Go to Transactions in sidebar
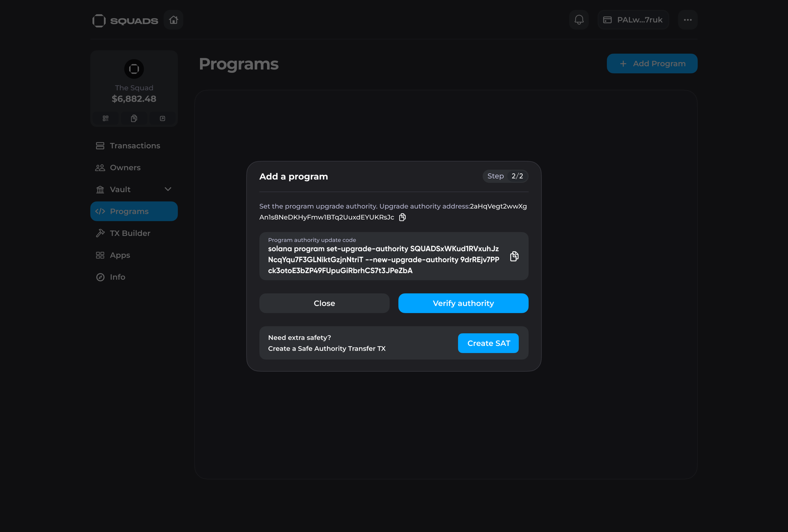The width and height of the screenshot is (788, 532). 134,146
